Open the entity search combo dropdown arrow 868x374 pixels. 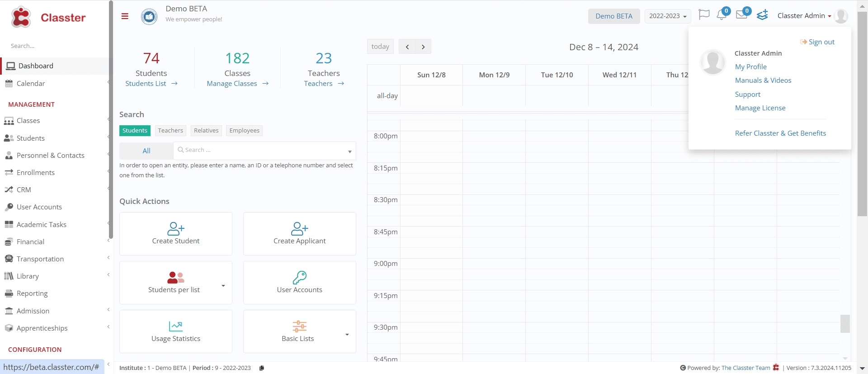click(350, 151)
